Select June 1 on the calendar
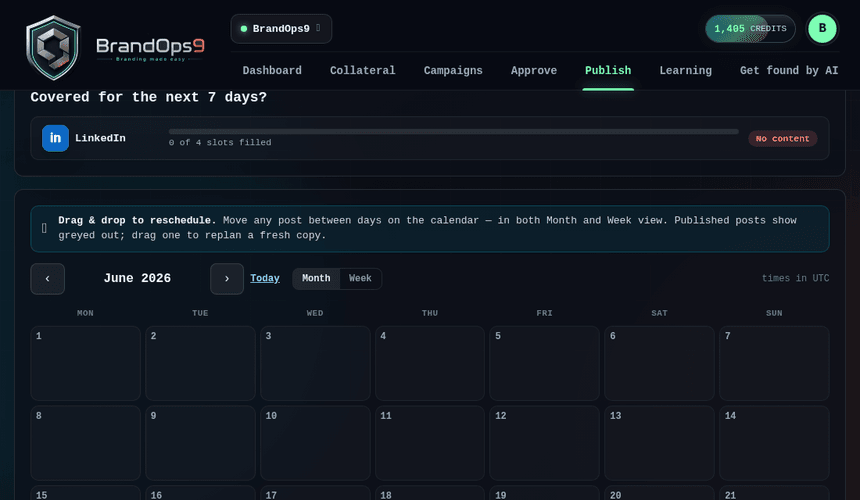 click(86, 363)
